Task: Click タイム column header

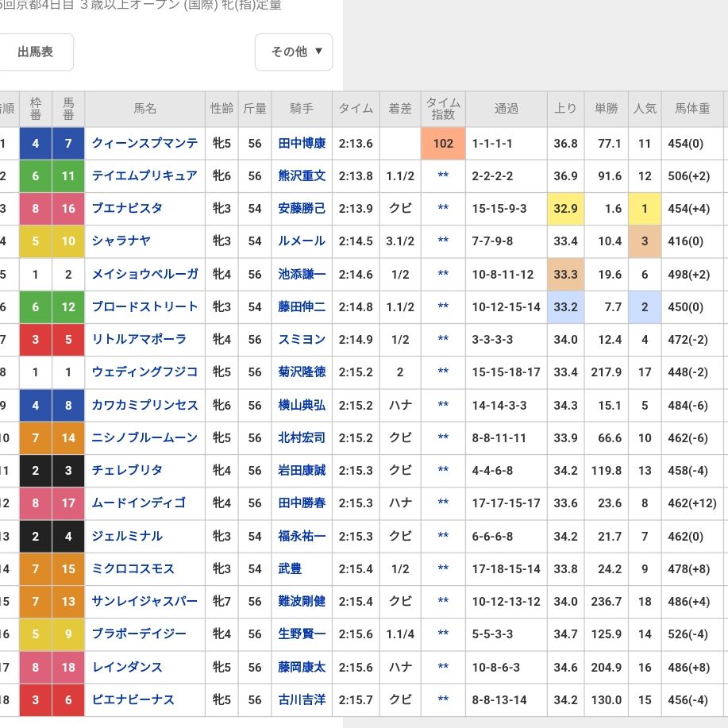Action: [356, 109]
